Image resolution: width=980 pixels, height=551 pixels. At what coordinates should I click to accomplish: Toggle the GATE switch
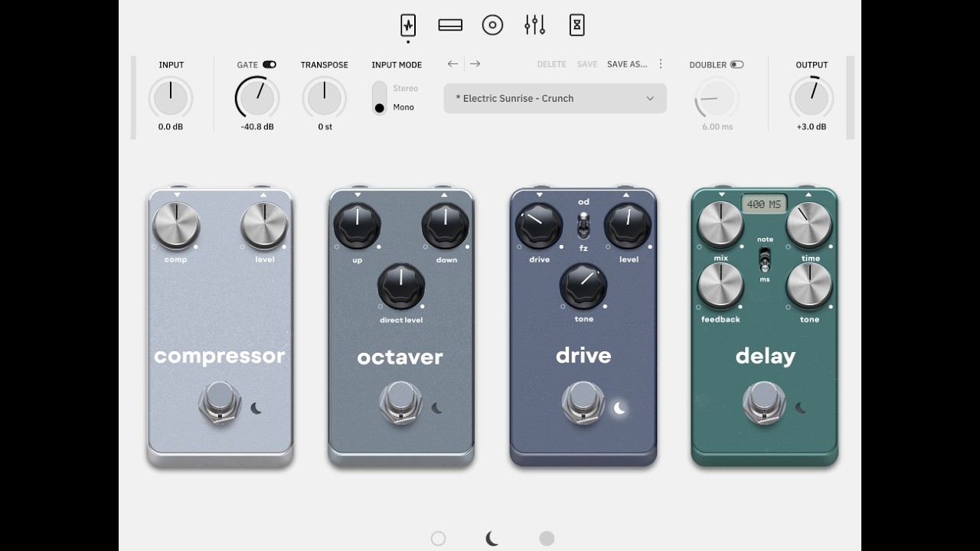(269, 65)
